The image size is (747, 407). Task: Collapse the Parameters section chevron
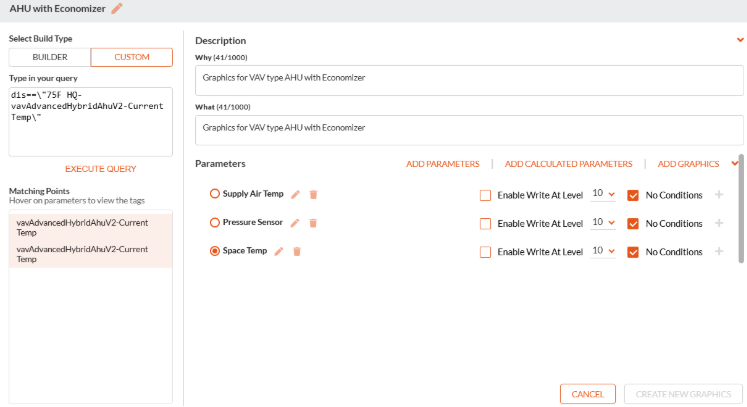pos(735,163)
